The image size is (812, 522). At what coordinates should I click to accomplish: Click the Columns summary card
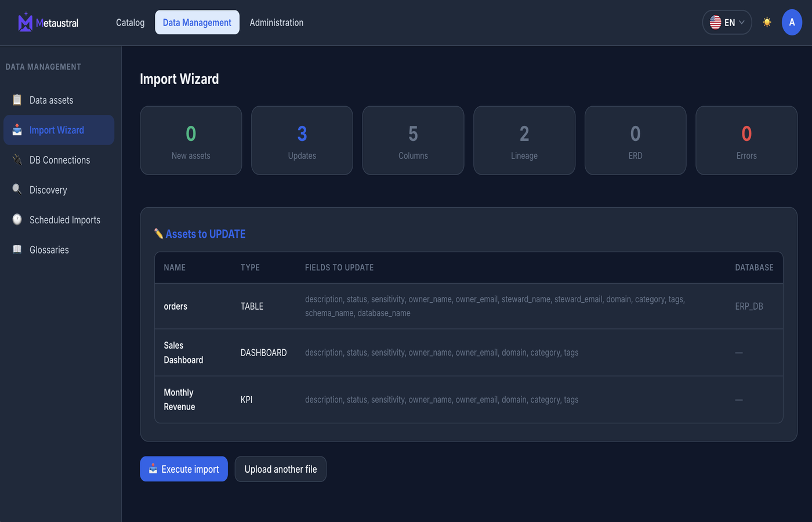(413, 140)
